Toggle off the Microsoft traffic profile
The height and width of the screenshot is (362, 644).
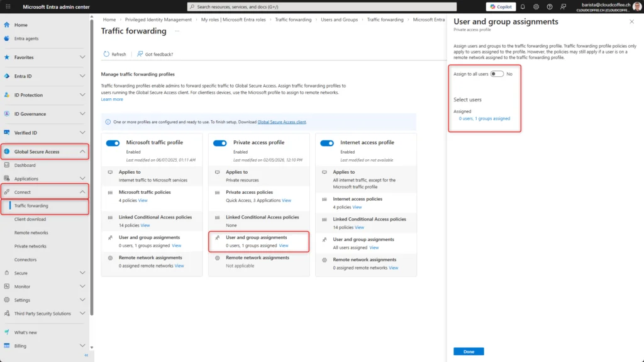[113, 143]
